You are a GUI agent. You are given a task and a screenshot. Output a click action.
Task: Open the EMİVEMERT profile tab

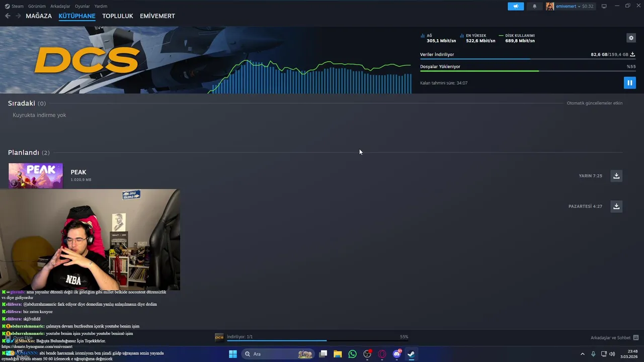(157, 16)
